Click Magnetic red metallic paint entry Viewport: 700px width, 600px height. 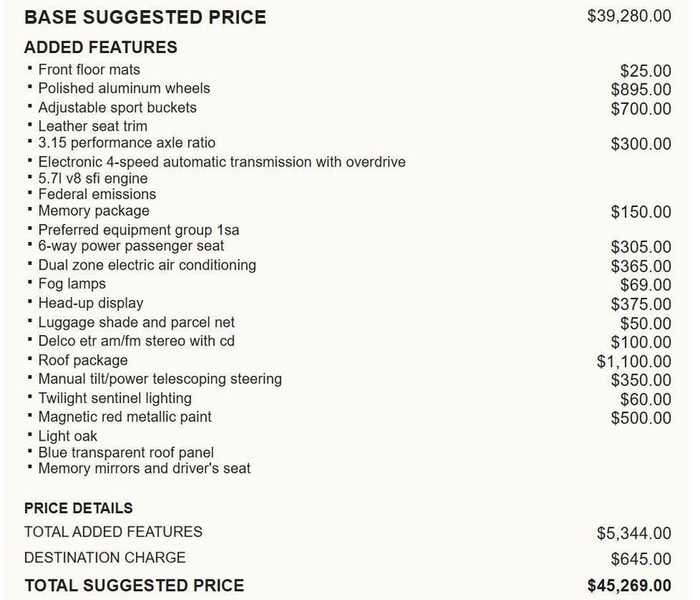(125, 417)
